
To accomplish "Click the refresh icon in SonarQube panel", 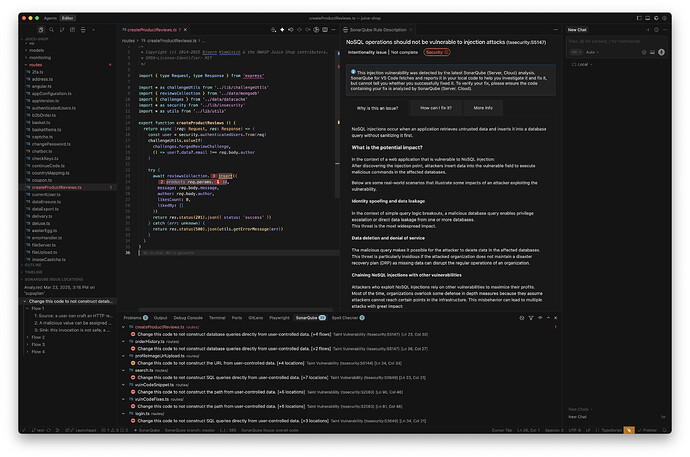I will pyautogui.click(x=521, y=318).
